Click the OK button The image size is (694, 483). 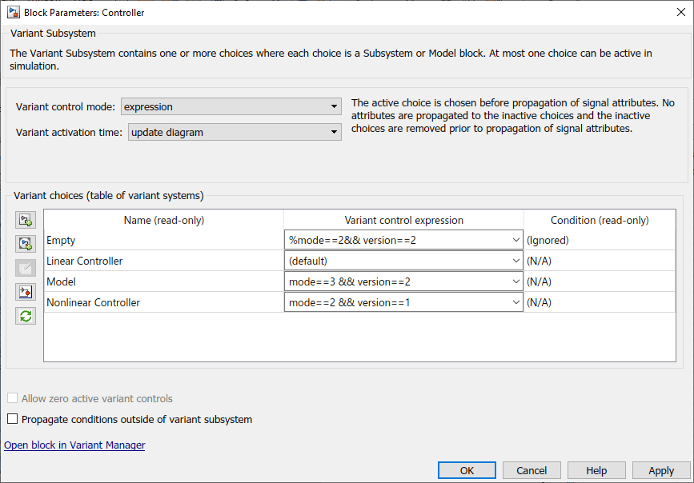(466, 470)
